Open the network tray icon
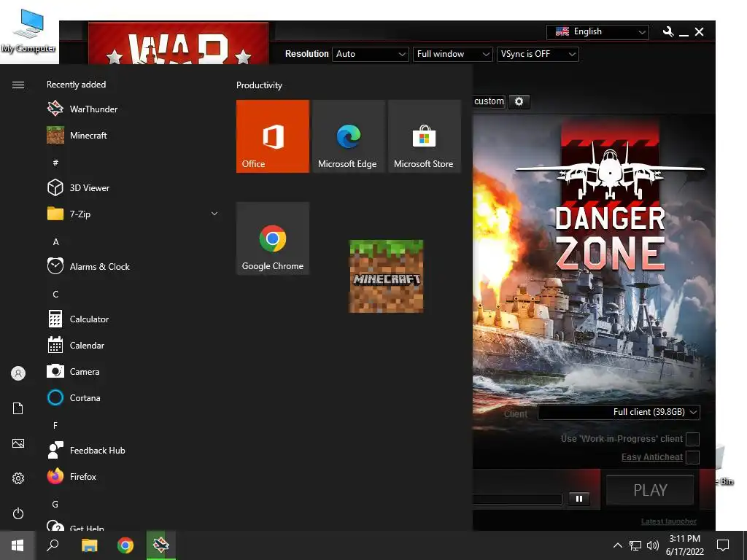 pos(635,545)
